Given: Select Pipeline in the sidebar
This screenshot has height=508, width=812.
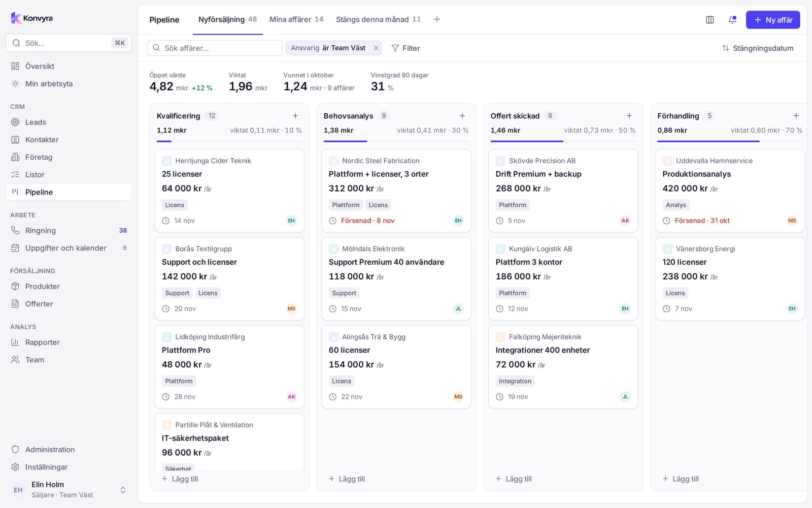Looking at the screenshot, I should coord(69,192).
